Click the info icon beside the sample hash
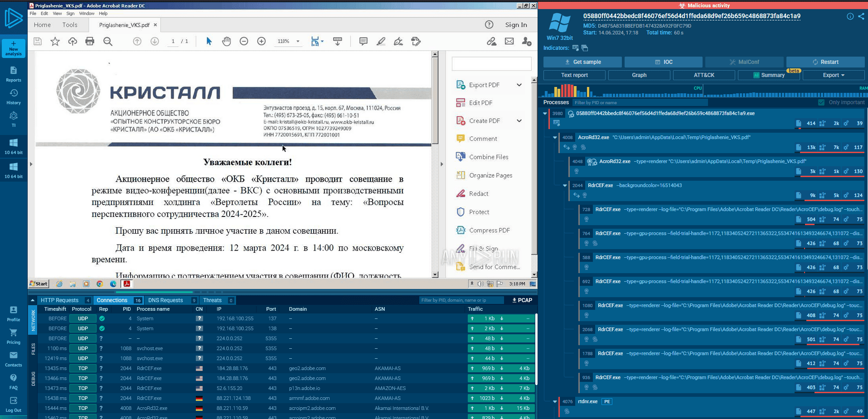Viewport: 868px width, 419px height. coord(850,16)
